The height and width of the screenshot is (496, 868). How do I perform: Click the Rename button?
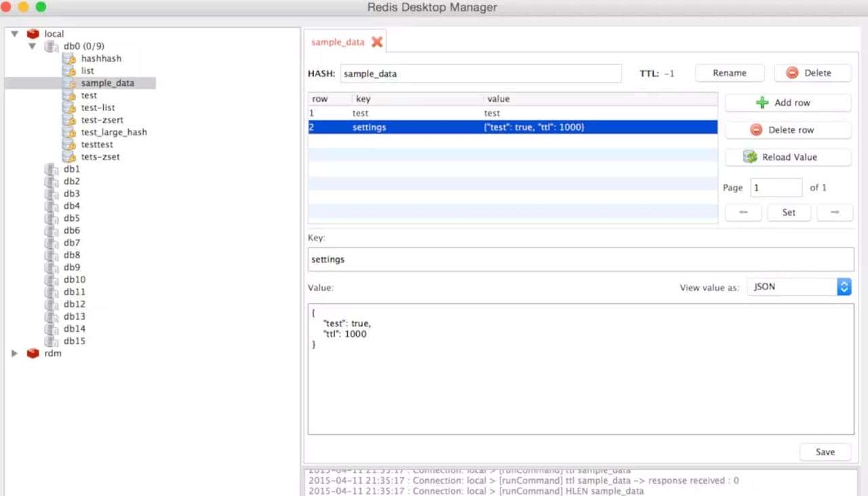point(730,73)
